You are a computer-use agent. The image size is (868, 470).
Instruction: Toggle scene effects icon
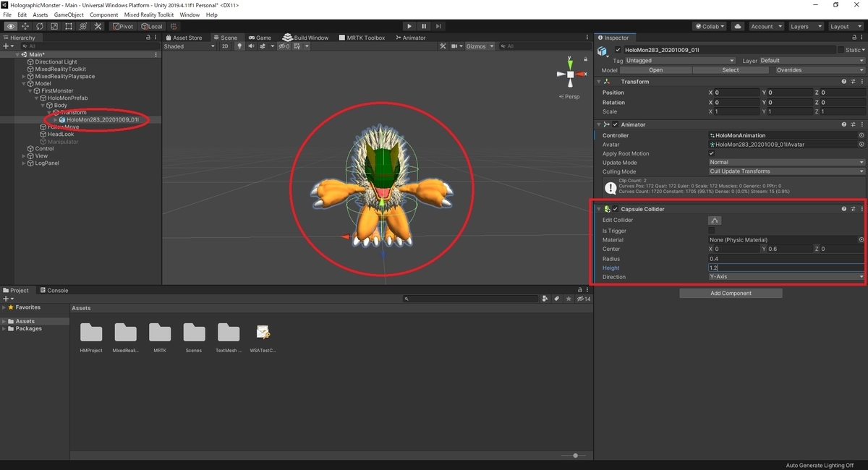click(263, 46)
